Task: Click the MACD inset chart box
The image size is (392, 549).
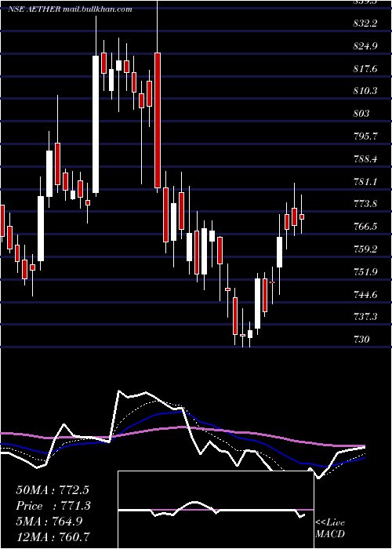Action: click(216, 510)
